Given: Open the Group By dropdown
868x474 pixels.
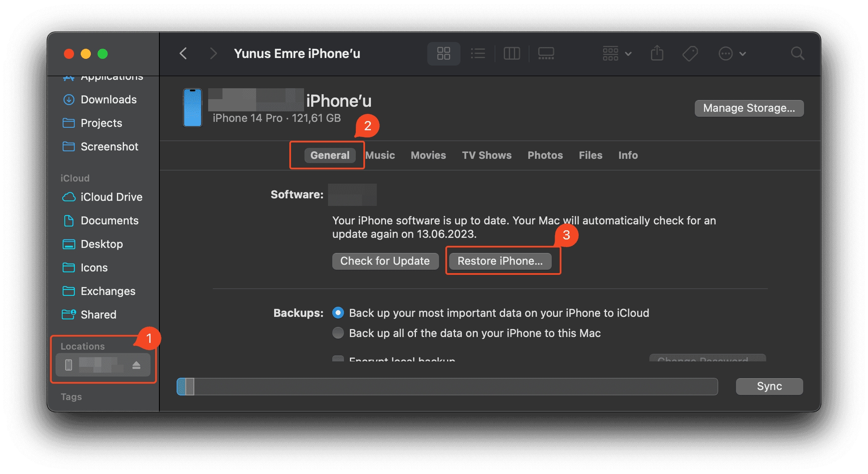Looking at the screenshot, I should click(x=617, y=53).
